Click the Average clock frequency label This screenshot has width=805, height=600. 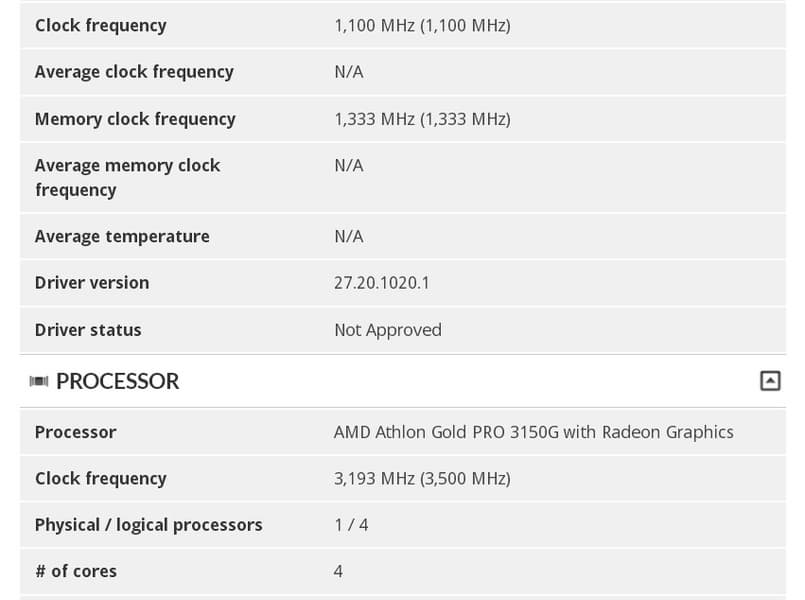[x=134, y=72]
